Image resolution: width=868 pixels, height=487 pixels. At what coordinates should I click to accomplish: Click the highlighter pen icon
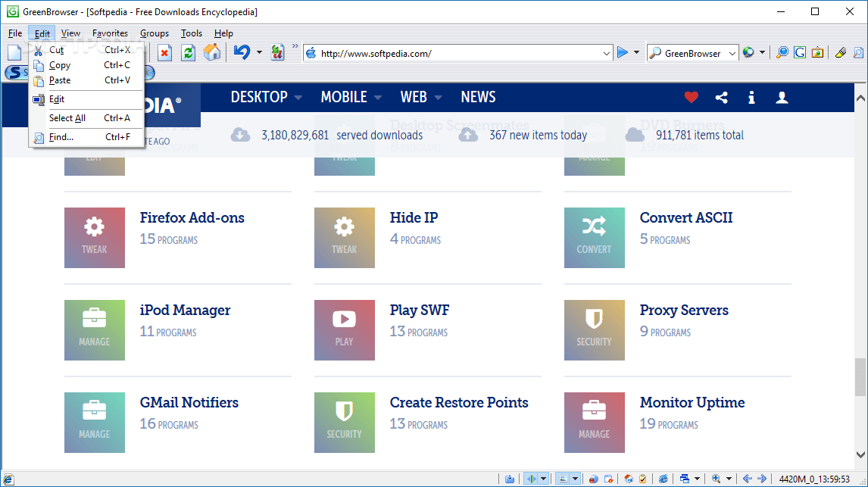point(841,53)
